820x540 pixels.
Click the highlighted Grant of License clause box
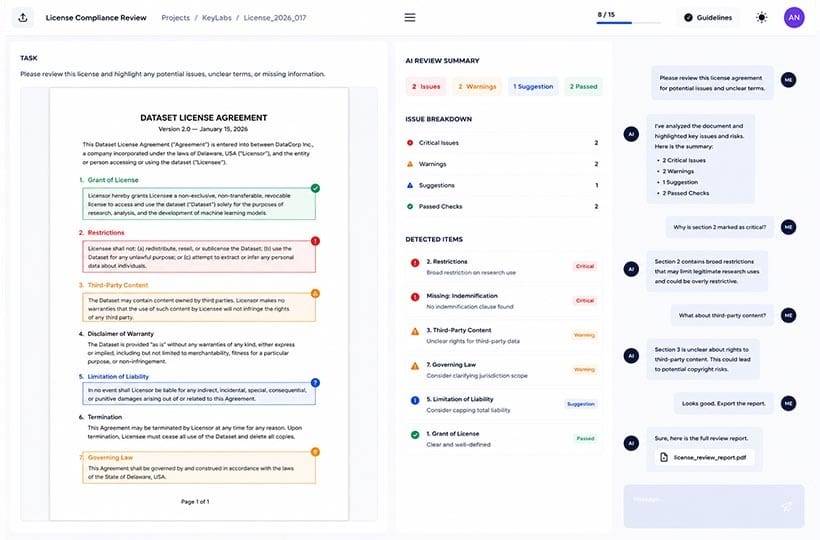tap(199, 204)
